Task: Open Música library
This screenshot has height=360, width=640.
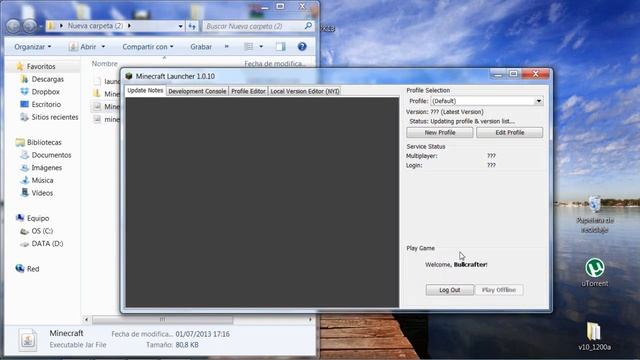Action: pyautogui.click(x=42, y=180)
